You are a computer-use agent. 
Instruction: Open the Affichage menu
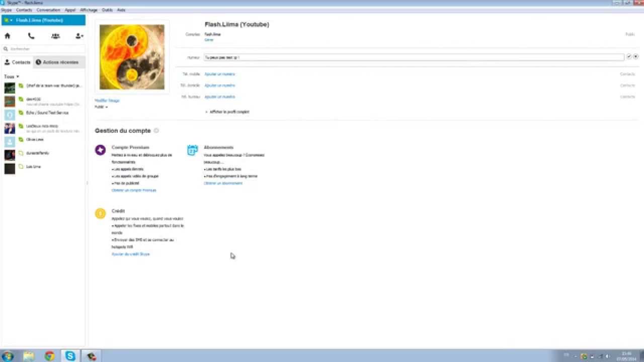click(x=89, y=10)
